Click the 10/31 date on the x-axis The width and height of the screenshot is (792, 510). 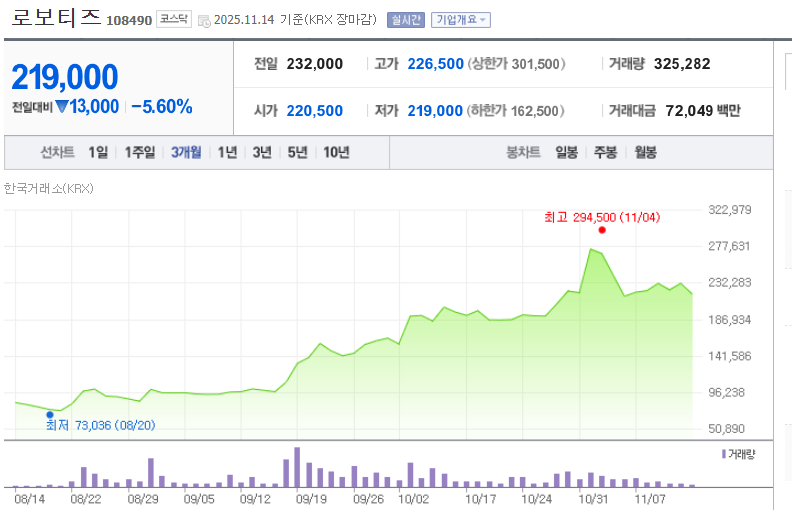pos(593,499)
